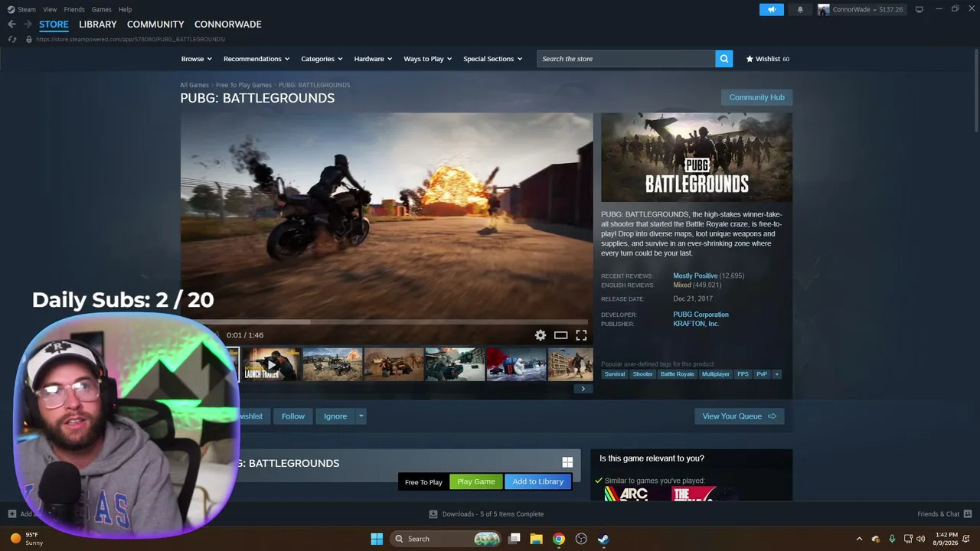Click View Your Queue
Screen dimensions: 980x551
[739, 416]
